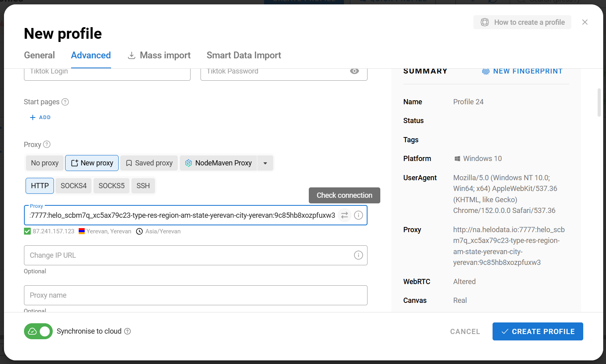Click the Tiktok Login field
This screenshot has width=606, height=364.
(107, 74)
